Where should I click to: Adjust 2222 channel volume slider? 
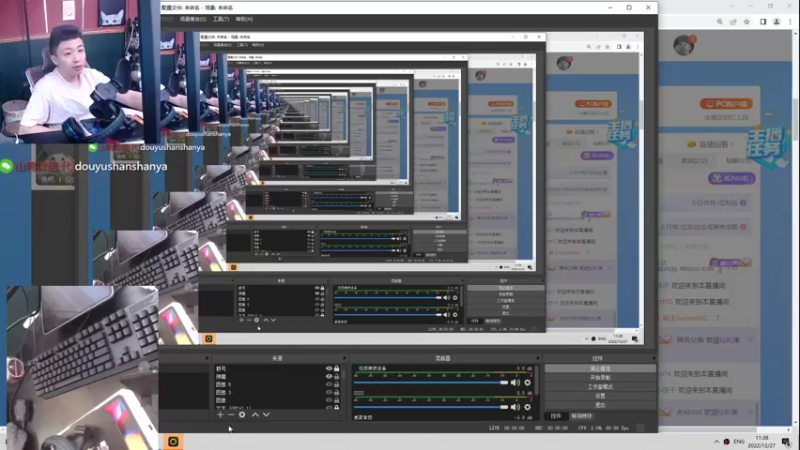pyautogui.click(x=430, y=407)
